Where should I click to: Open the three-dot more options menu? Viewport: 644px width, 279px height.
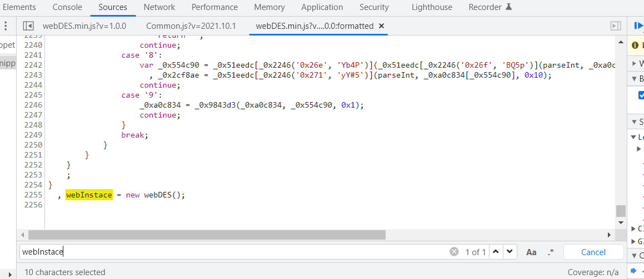coord(6,26)
